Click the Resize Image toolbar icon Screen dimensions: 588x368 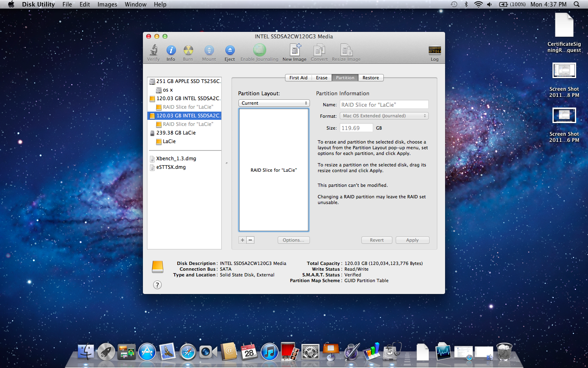(346, 53)
